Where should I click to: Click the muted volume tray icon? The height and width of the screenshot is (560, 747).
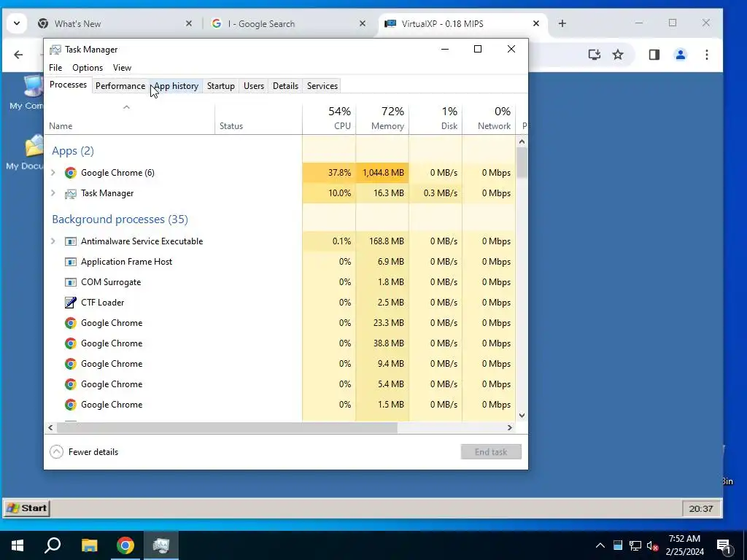[x=653, y=545]
